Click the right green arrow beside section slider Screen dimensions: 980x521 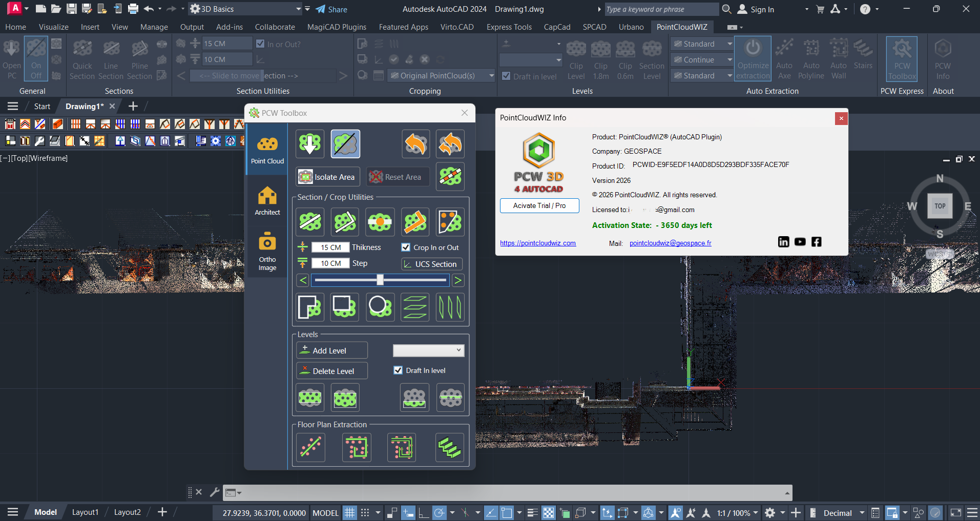point(458,280)
